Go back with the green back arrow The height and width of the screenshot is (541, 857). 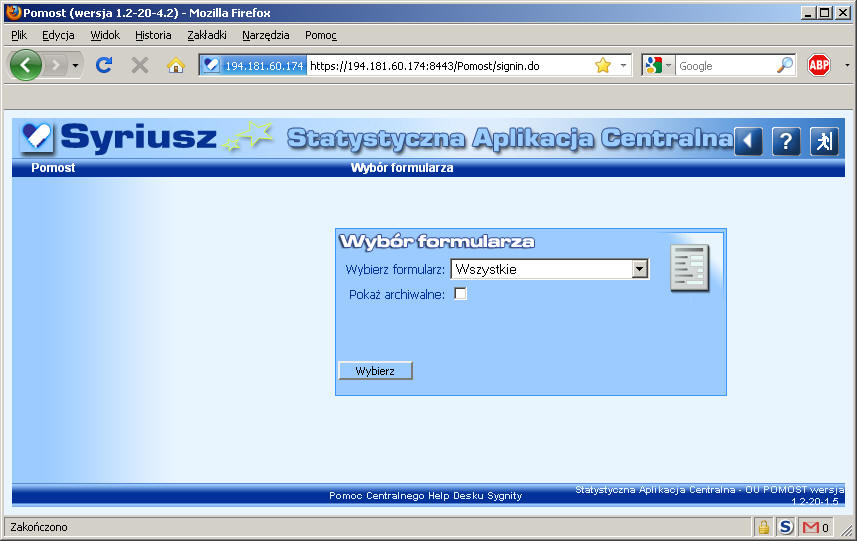[25, 65]
